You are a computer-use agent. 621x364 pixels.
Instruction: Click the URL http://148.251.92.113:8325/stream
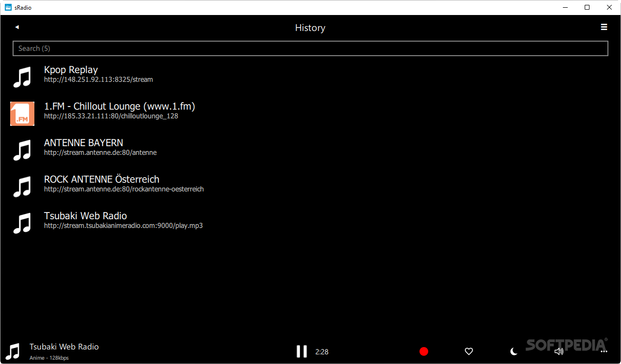(98, 79)
